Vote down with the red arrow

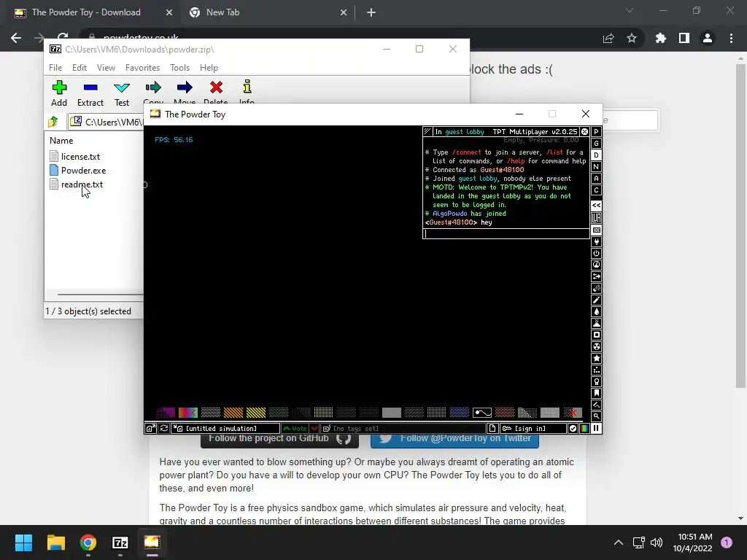tap(314, 429)
